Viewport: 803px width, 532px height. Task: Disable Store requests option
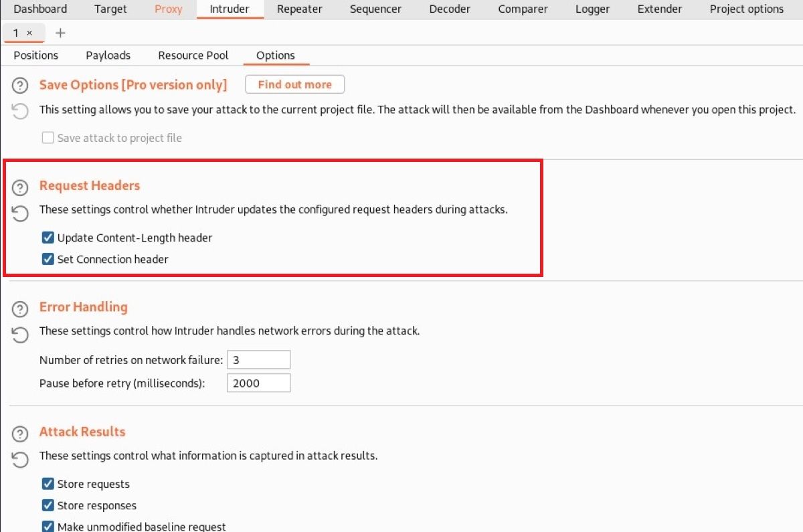point(48,484)
